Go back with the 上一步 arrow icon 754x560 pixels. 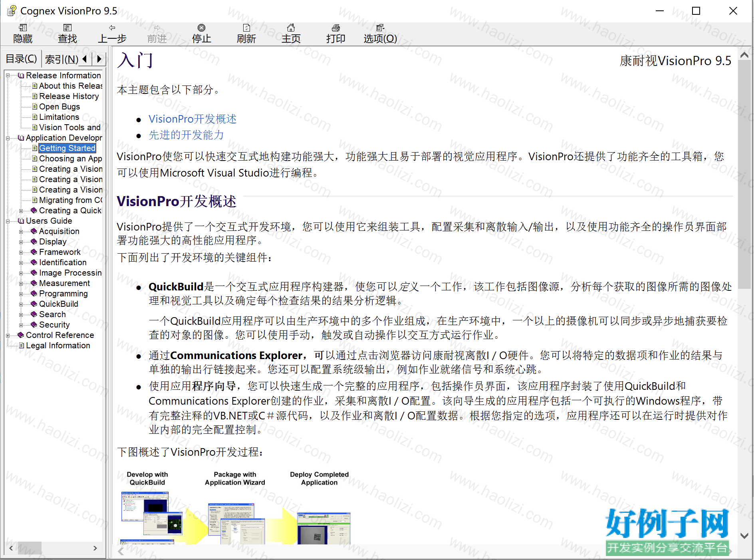click(x=112, y=28)
